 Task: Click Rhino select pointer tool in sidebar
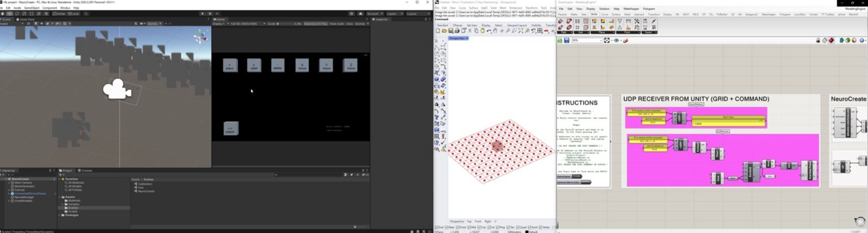click(x=437, y=41)
